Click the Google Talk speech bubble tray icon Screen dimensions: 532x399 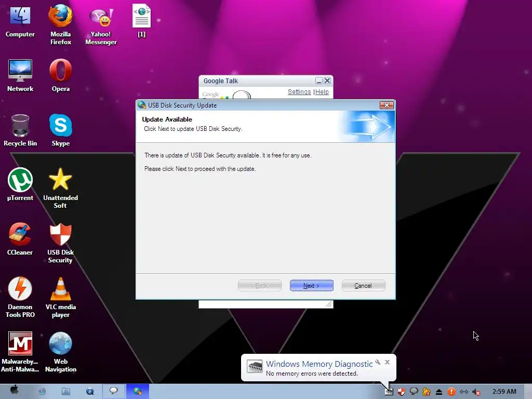pos(414,392)
